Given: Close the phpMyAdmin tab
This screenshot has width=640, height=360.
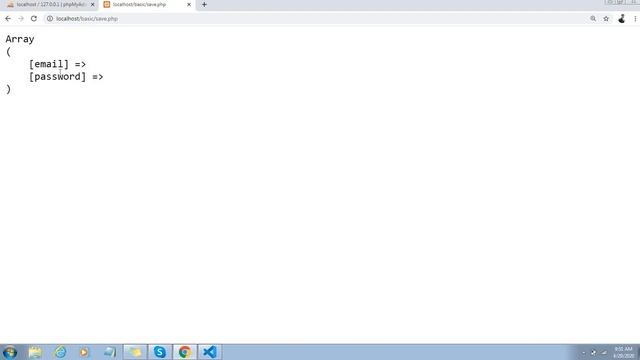Looking at the screenshot, I should [x=92, y=4].
